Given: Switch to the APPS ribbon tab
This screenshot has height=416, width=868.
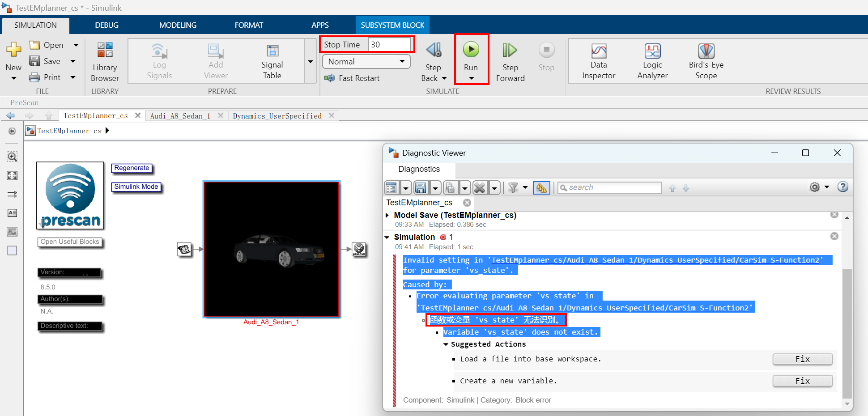Looking at the screenshot, I should [320, 25].
